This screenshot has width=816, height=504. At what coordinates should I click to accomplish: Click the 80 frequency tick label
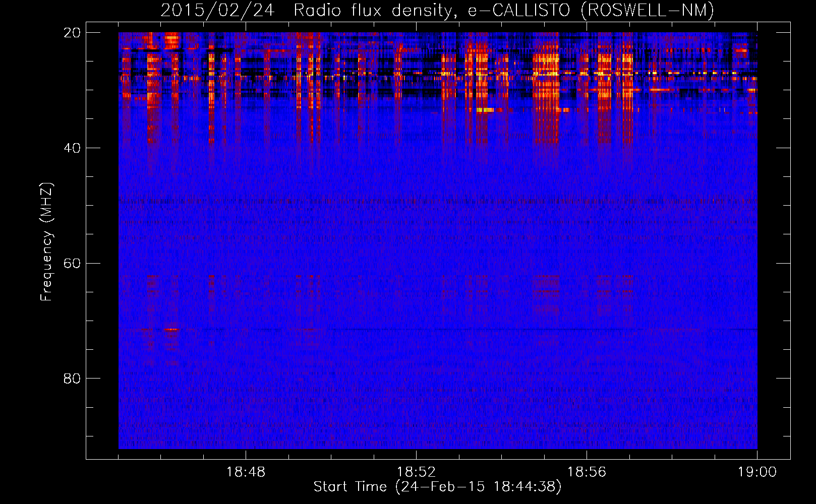(72, 379)
